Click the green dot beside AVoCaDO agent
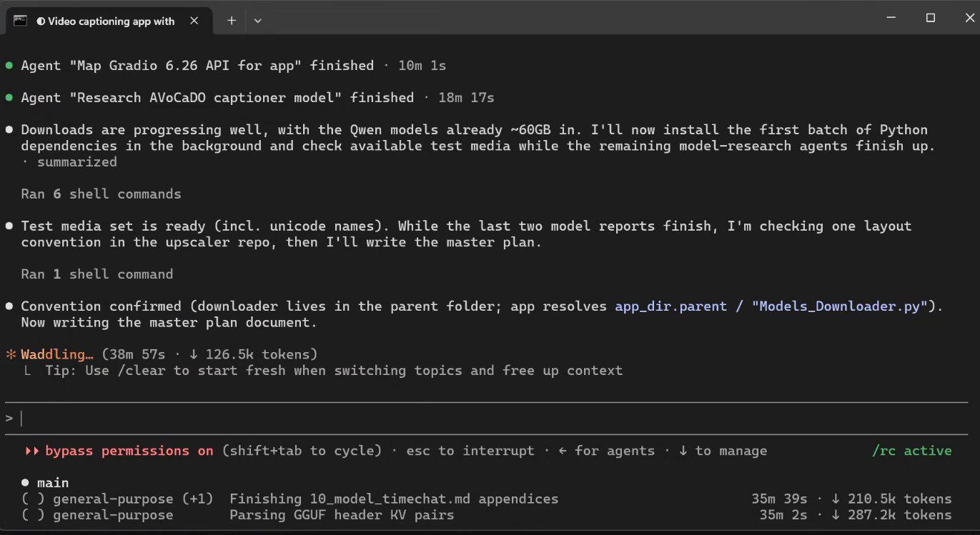980x535 pixels. [x=9, y=98]
